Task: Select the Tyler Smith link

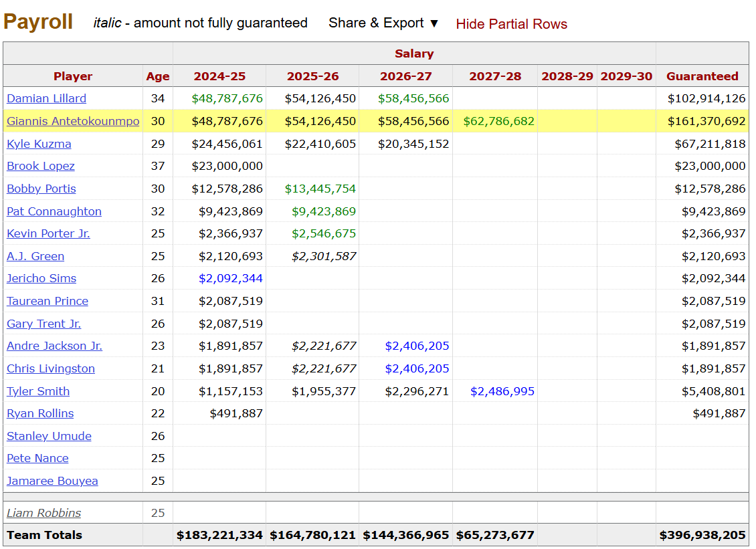Action: [x=38, y=391]
